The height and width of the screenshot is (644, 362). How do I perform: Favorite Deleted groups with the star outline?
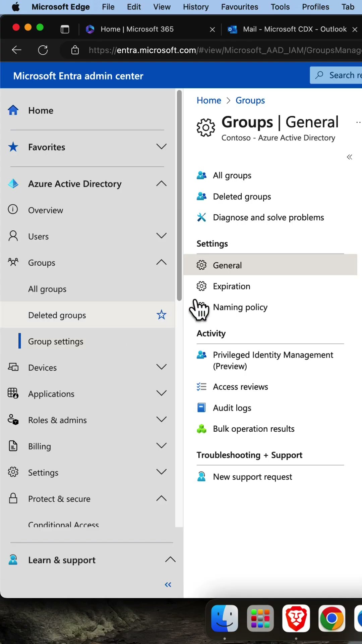161,315
